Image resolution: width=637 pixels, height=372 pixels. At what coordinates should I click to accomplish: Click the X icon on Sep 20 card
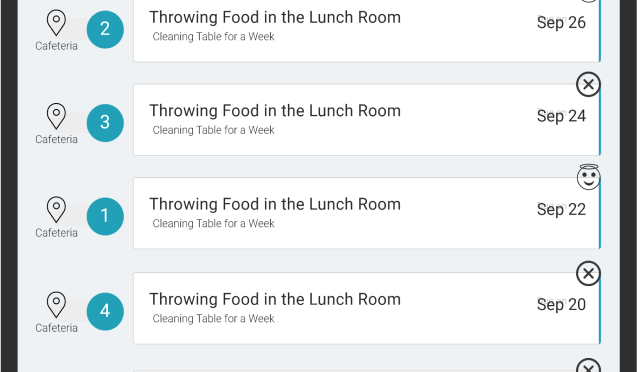coord(588,273)
